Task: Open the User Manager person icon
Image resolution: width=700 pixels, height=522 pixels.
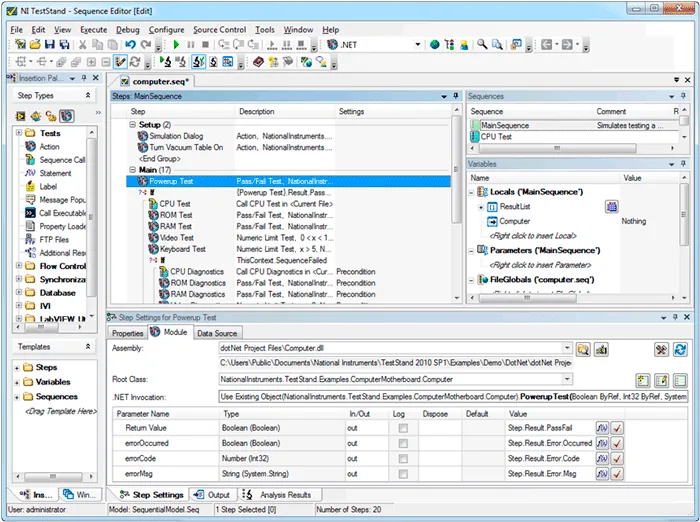Action: pyautogui.click(x=464, y=45)
